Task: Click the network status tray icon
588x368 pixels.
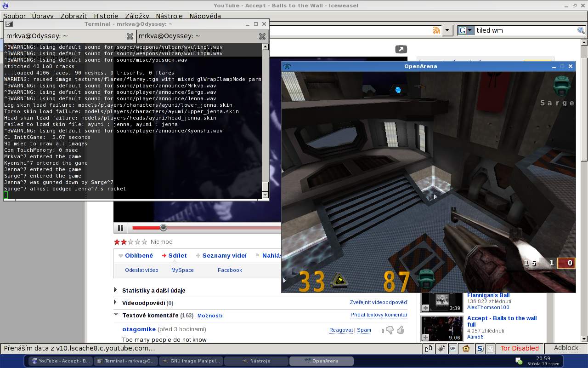Action: [519, 361]
